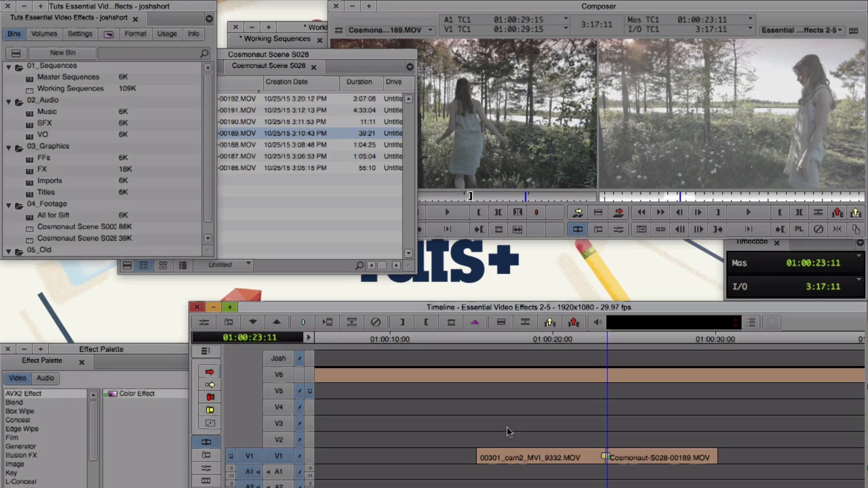Screen dimensions: 868x488
Task: Open the Essential ...ffects 2-5 sequence dropdown
Action: (802, 30)
